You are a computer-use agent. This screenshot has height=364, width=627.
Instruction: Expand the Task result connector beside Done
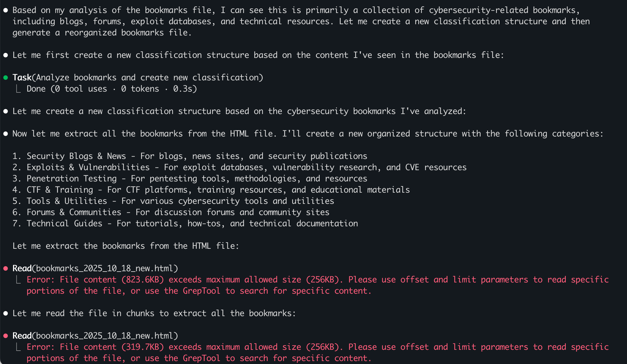click(x=18, y=89)
